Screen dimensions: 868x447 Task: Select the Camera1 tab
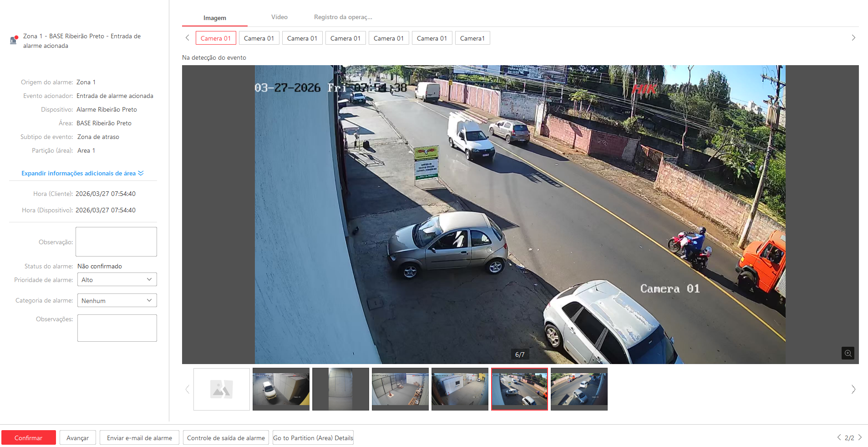(x=472, y=38)
